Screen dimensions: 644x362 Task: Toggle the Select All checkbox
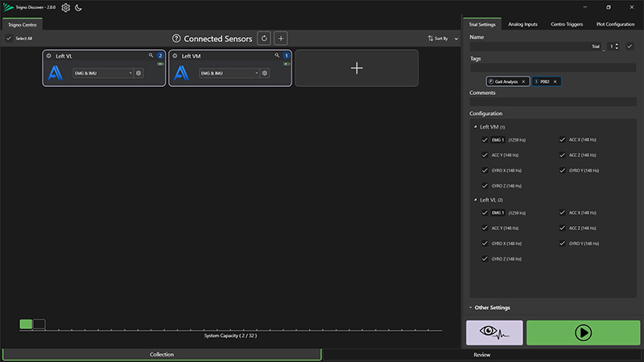9,38
